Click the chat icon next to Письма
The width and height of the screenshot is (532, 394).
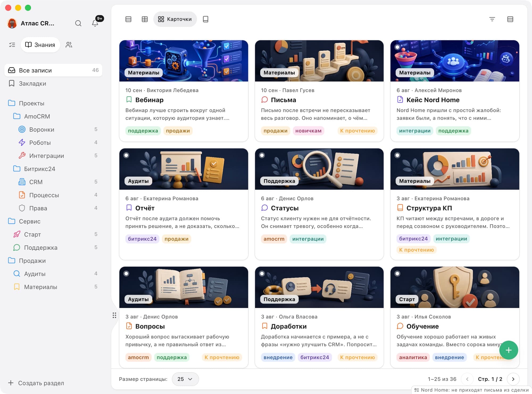pyautogui.click(x=264, y=100)
